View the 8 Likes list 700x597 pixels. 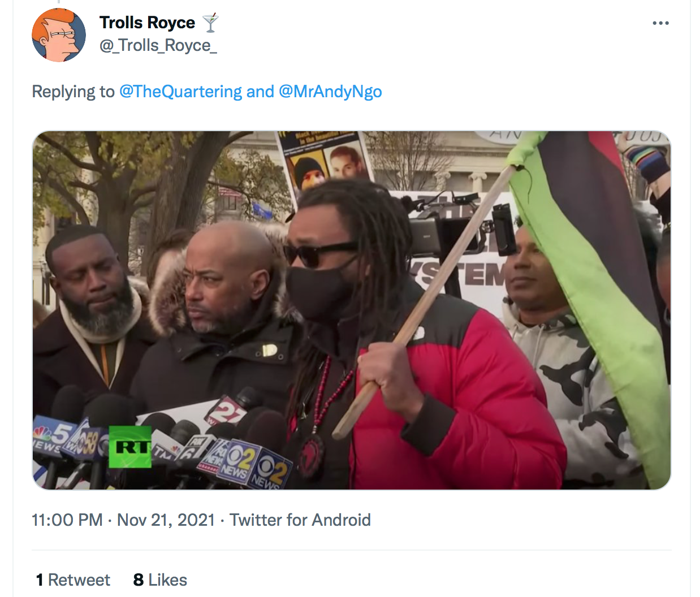pos(160,580)
